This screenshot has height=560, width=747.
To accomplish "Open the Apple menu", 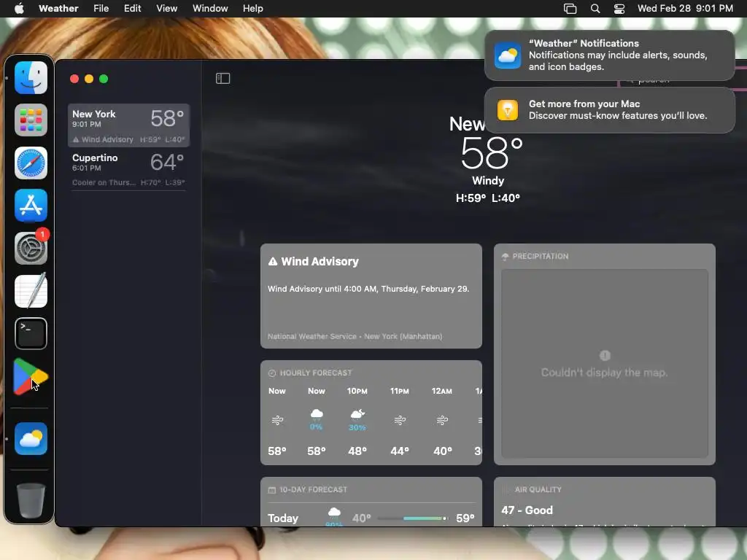I will pos(19,9).
